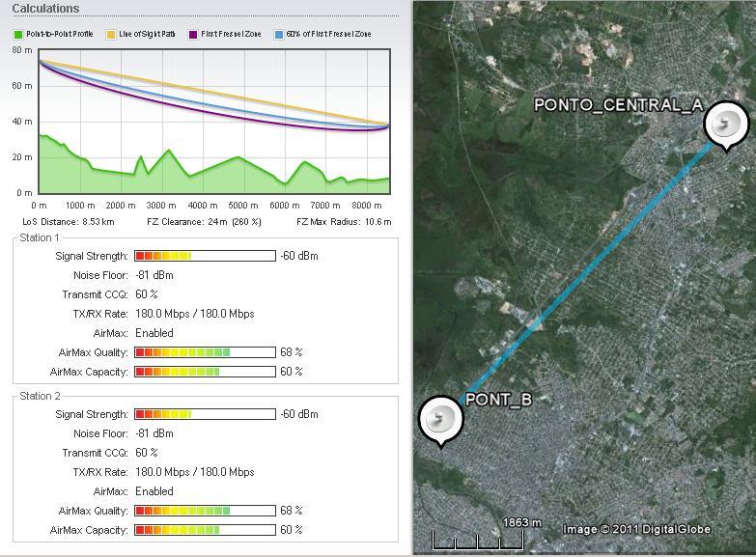Click the blue 60% Fresnel Zone legend square
The width and height of the screenshot is (756, 557).
coord(279,35)
